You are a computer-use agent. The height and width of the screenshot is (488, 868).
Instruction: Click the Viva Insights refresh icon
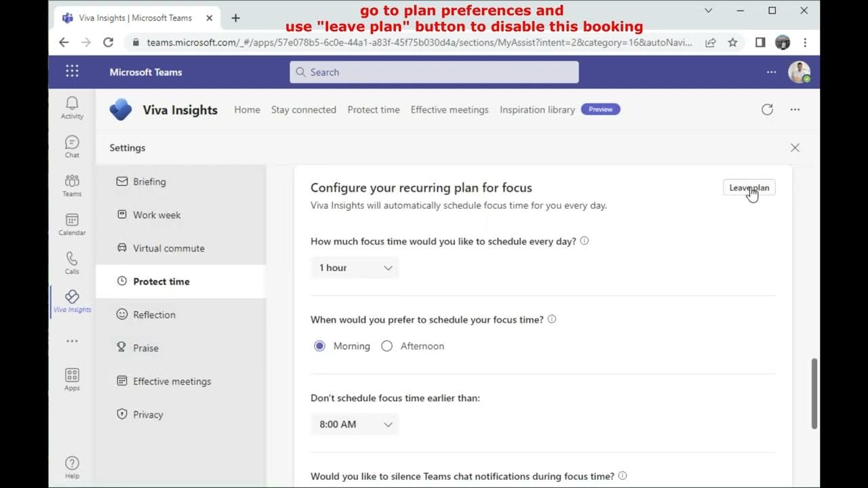[767, 110]
